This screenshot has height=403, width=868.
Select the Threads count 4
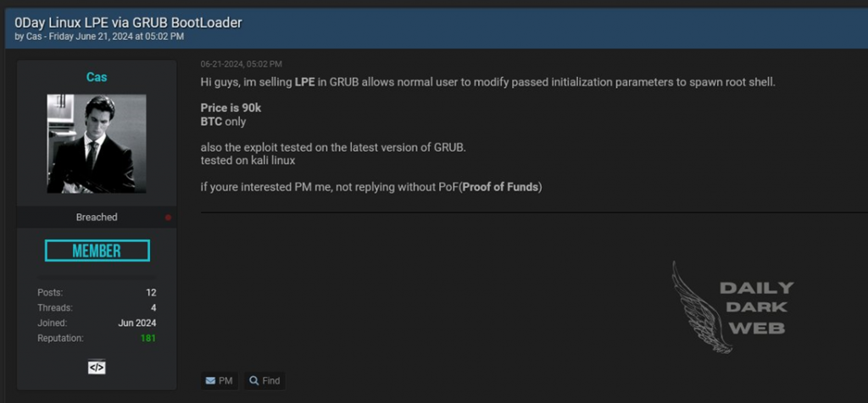(153, 308)
